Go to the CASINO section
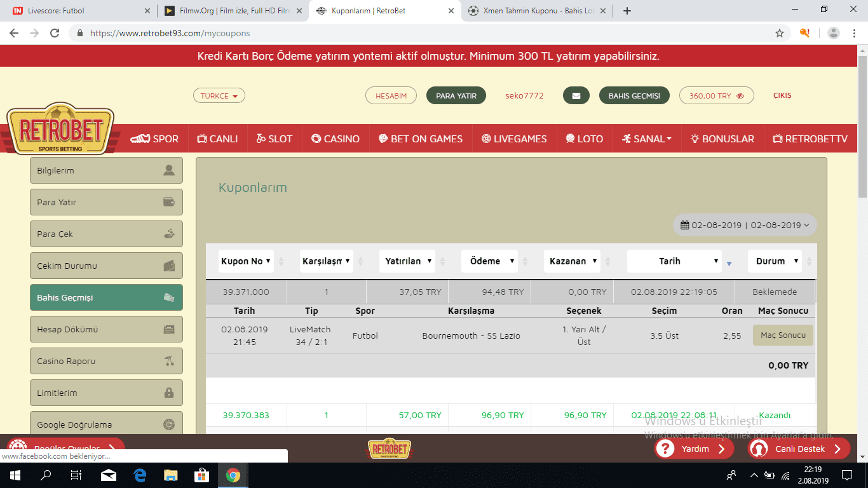This screenshot has width=868, height=488. tap(336, 139)
